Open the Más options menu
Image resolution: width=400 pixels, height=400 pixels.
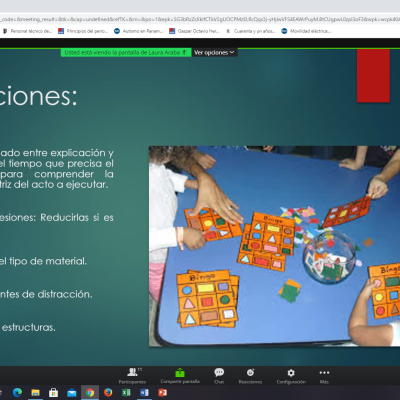324,376
